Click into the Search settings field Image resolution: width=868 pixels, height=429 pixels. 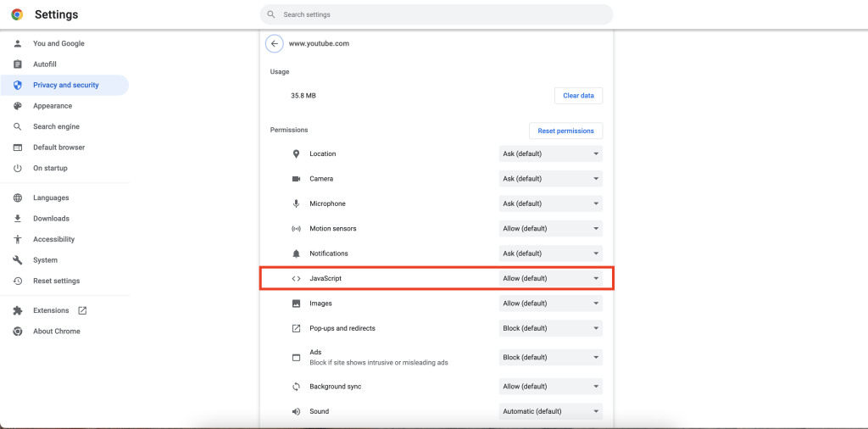point(437,14)
